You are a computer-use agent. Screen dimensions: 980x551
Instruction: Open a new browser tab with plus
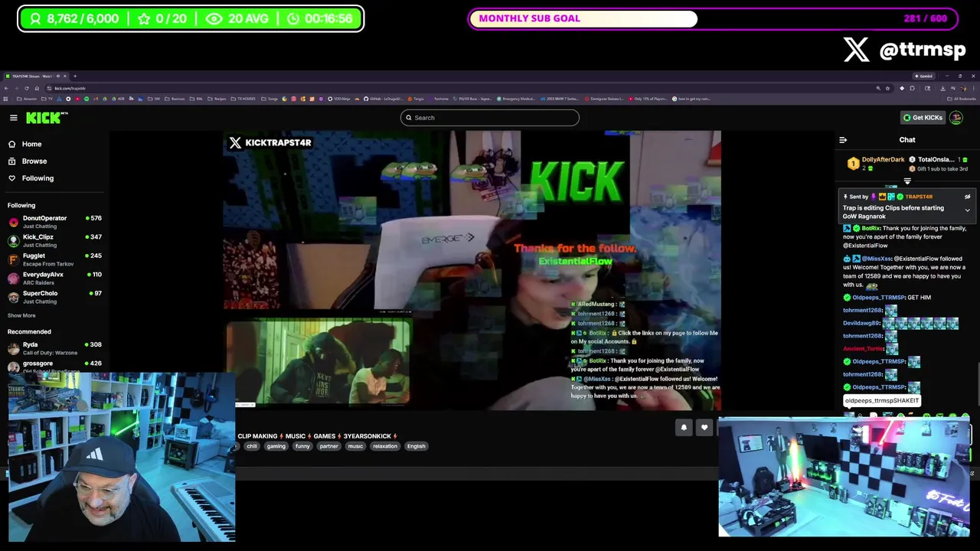tap(75, 76)
